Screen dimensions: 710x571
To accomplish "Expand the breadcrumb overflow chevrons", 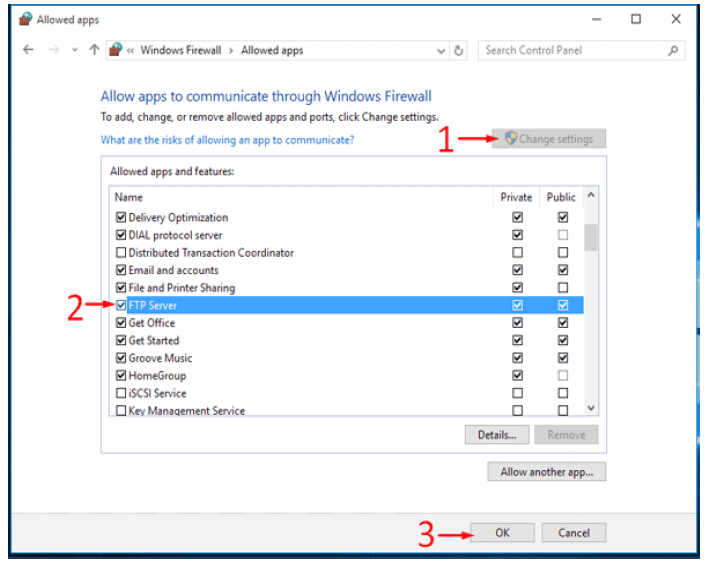I will [130, 51].
